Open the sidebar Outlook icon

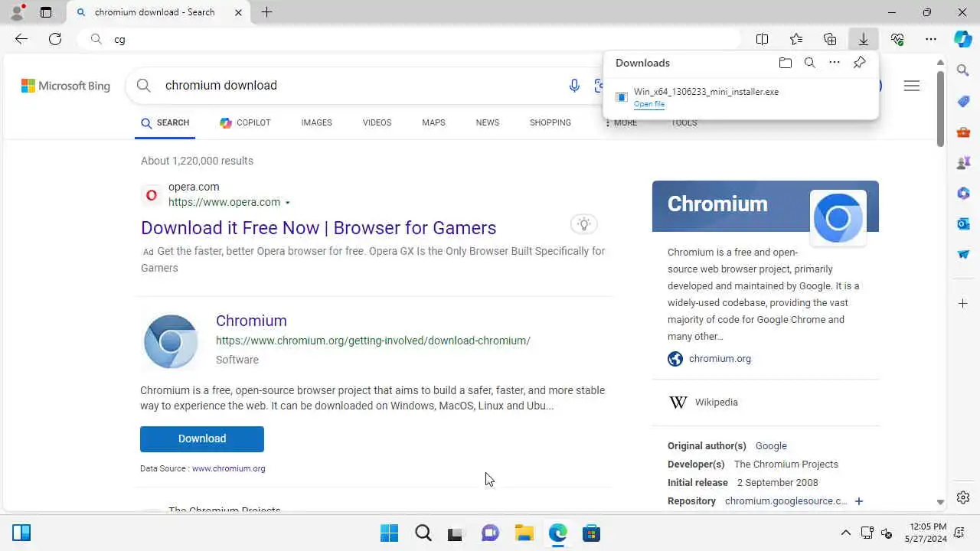tap(963, 223)
